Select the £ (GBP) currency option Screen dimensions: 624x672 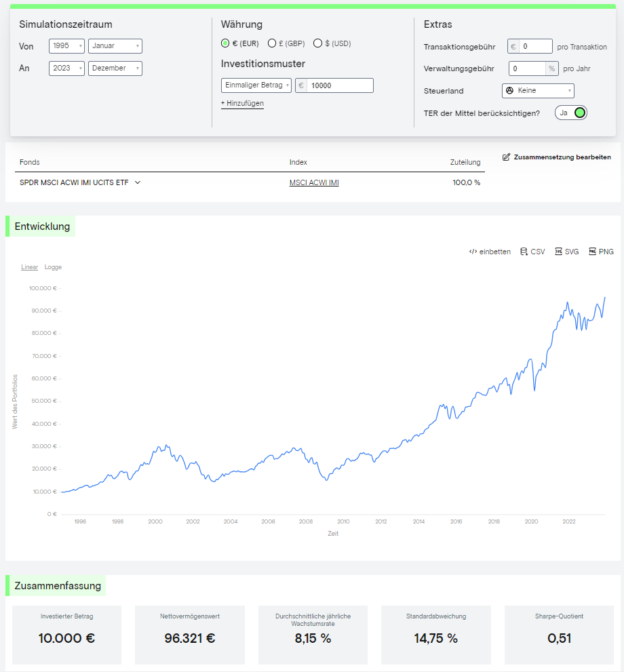click(x=272, y=43)
